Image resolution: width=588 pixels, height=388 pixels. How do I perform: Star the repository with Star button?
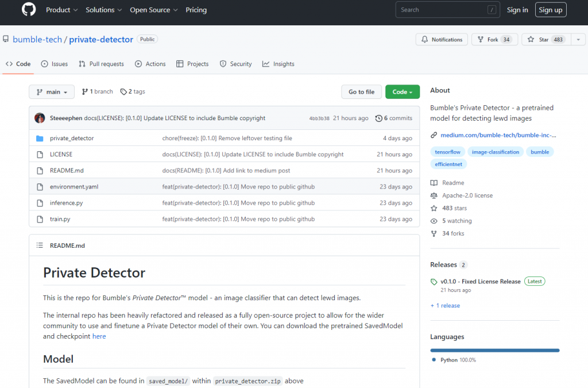tap(547, 40)
